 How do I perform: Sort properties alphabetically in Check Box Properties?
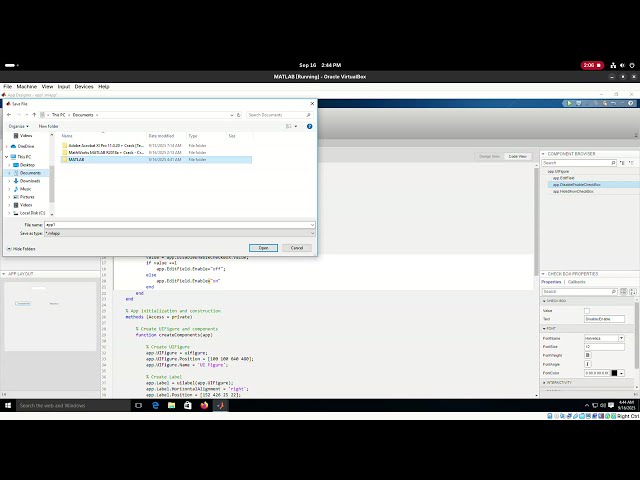point(633,291)
